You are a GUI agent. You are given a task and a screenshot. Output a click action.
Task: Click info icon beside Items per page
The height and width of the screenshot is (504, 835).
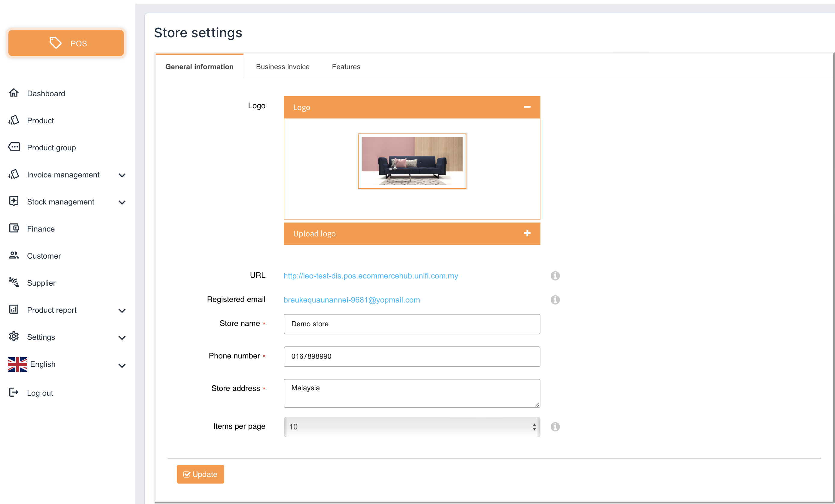point(555,426)
